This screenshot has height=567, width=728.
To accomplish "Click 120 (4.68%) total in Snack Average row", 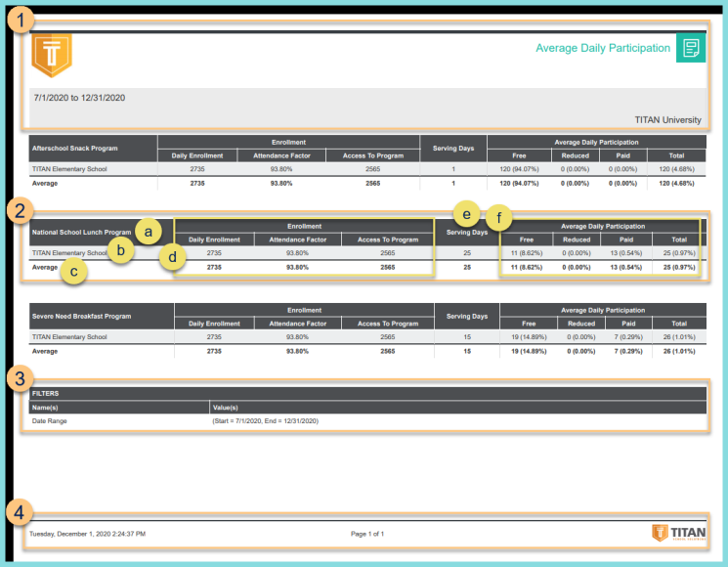I will pyautogui.click(x=676, y=184).
